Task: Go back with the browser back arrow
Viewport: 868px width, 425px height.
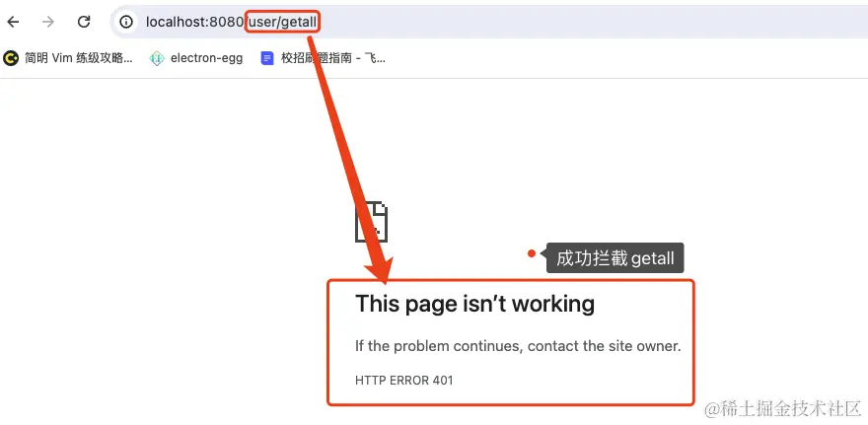Action: (13, 22)
